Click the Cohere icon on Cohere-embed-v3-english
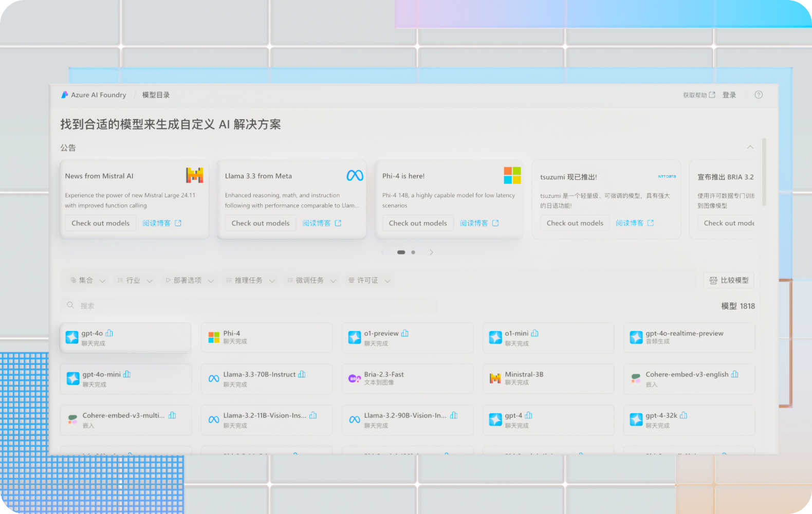 pos(636,378)
